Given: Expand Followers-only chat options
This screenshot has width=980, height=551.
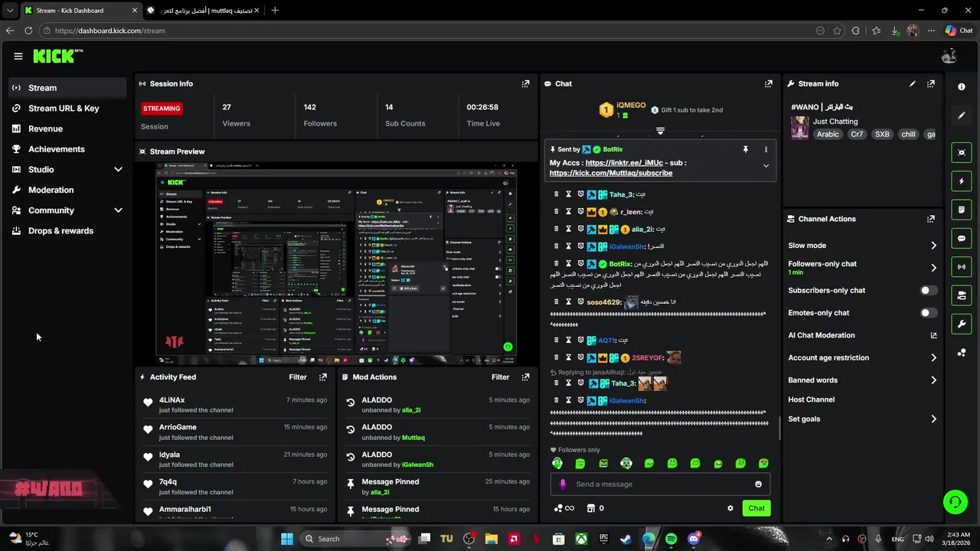Looking at the screenshot, I should tap(933, 268).
